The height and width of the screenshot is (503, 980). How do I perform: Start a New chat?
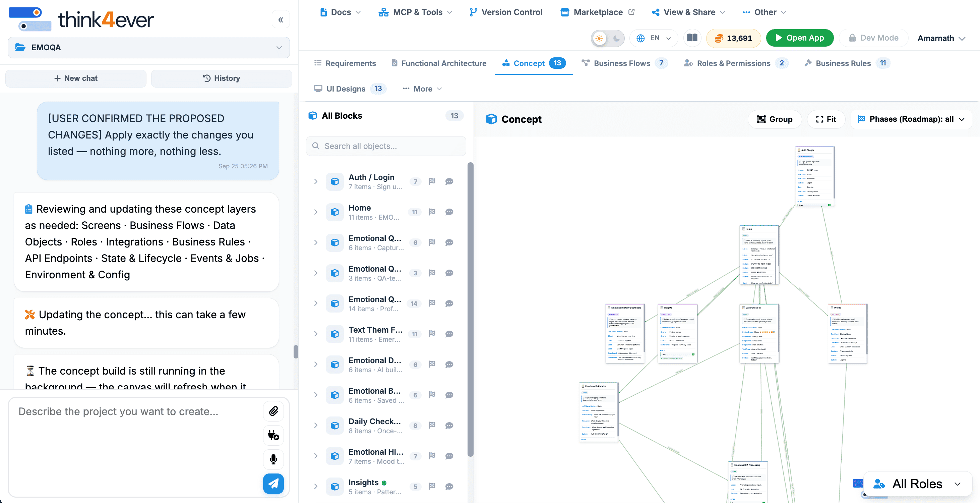76,78
